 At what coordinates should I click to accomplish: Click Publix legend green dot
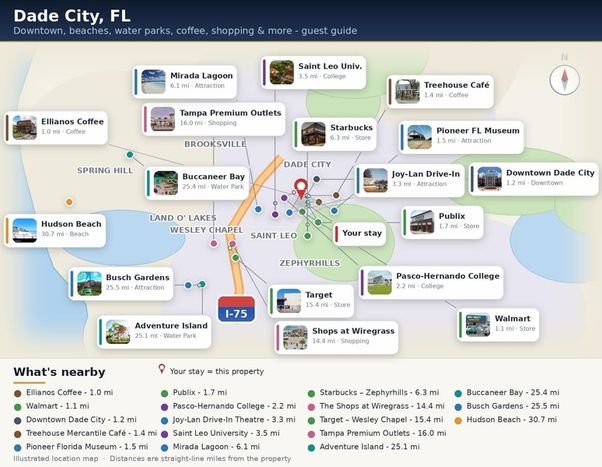(x=164, y=393)
